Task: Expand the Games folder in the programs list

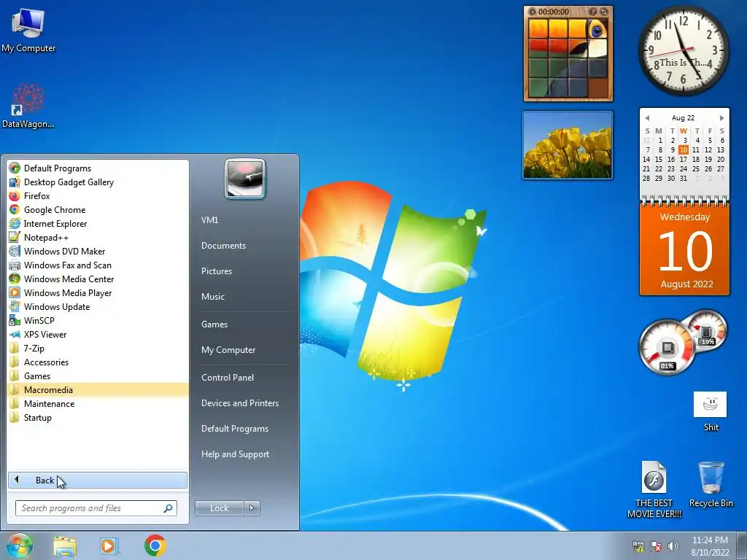Action: tap(98, 376)
